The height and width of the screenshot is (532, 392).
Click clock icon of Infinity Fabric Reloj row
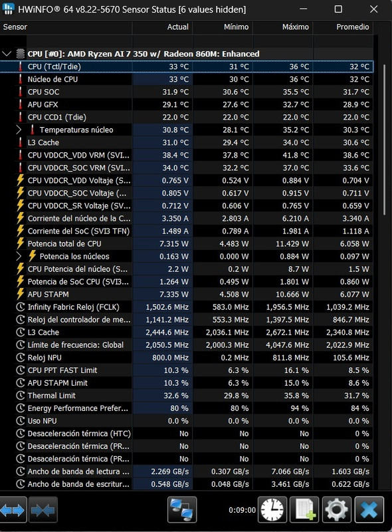(21, 307)
